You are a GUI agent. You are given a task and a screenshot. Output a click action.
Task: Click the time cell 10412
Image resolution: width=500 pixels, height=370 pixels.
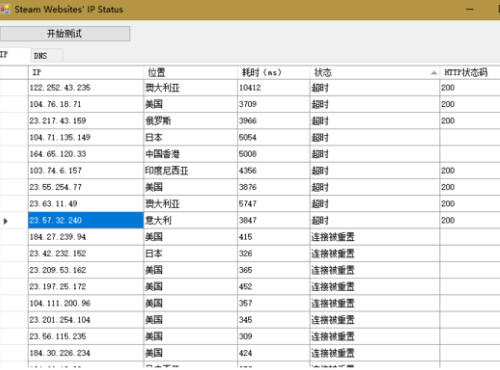click(x=274, y=88)
